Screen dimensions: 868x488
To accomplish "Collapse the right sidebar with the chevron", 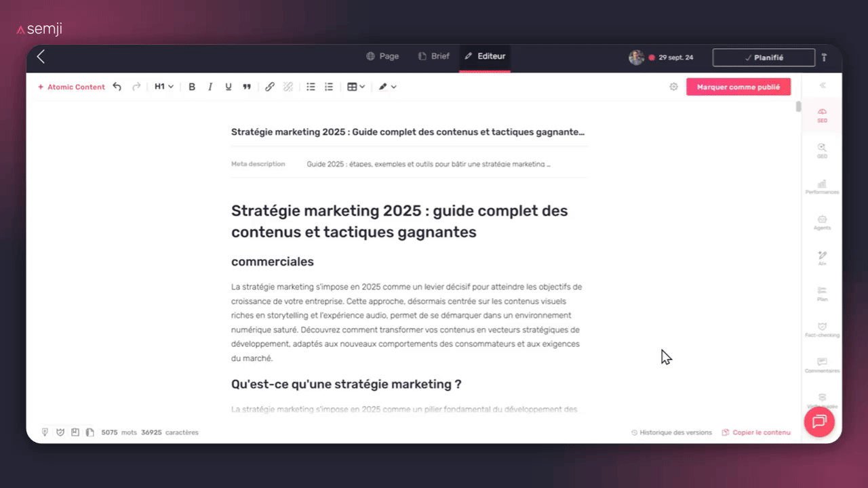I will tap(822, 85).
